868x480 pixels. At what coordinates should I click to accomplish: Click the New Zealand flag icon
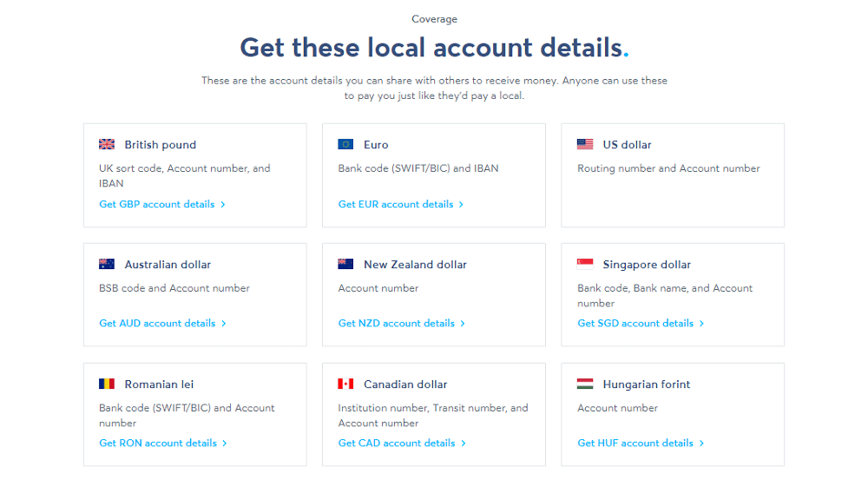[x=346, y=264]
